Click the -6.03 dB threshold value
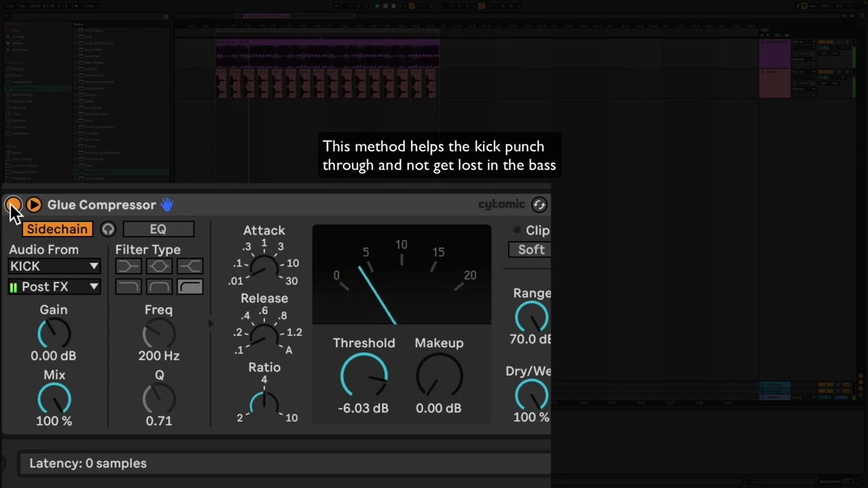 pos(363,408)
